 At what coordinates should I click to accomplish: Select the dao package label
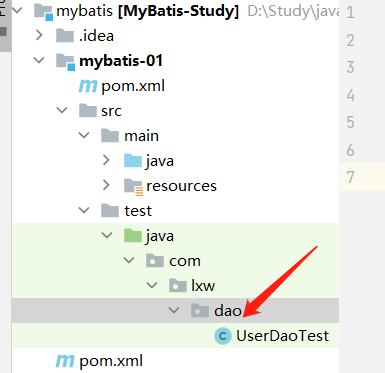click(228, 311)
